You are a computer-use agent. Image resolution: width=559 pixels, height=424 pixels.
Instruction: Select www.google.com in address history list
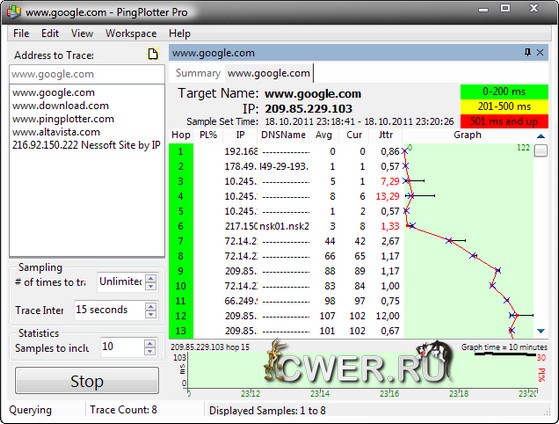click(x=53, y=92)
